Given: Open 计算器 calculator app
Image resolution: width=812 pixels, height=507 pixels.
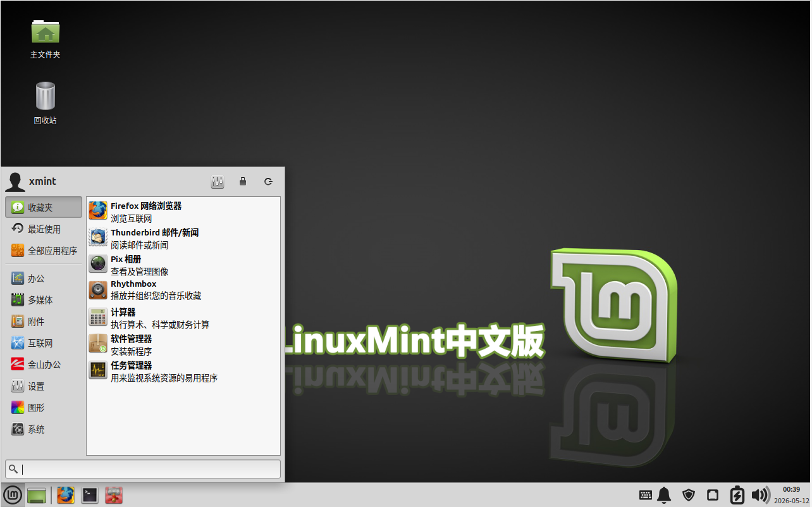Looking at the screenshot, I should click(x=183, y=318).
